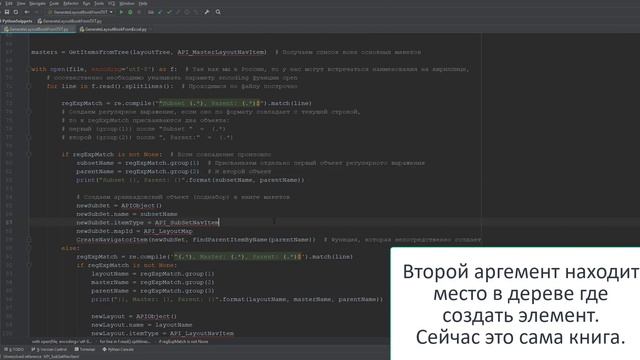Viewport: 640px width, 360px height.
Task: Click the 'newLayout.itemType = API_LayoutNavItem' line
Action: (x=162, y=333)
